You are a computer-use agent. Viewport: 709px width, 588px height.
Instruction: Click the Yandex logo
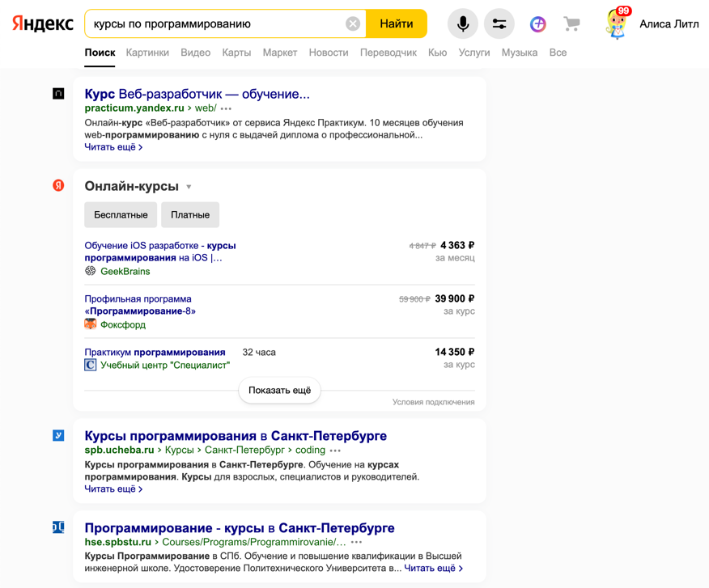[x=42, y=24]
